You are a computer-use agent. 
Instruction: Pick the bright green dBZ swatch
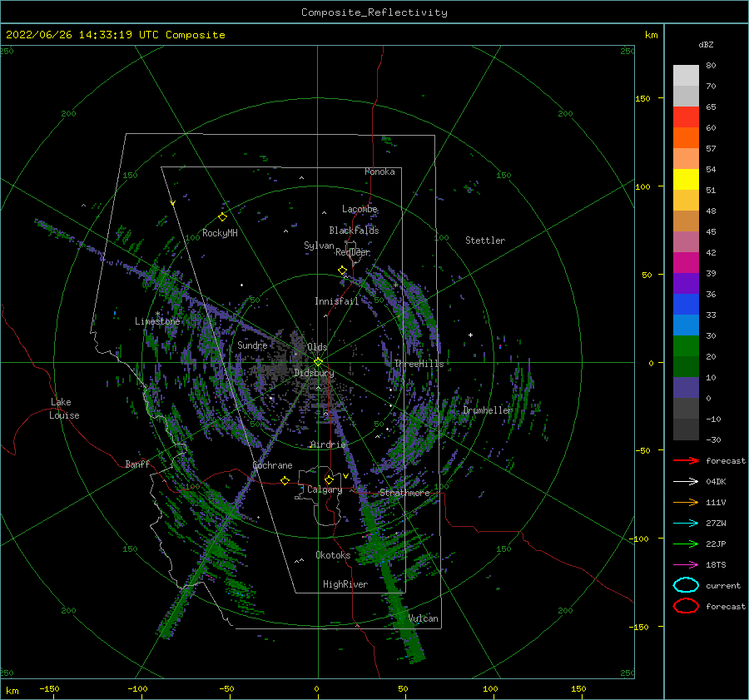coord(686,346)
